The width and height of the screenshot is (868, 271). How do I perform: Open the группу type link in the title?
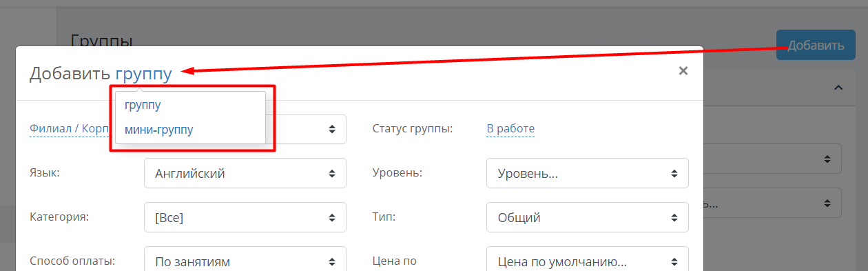pyautogui.click(x=144, y=73)
